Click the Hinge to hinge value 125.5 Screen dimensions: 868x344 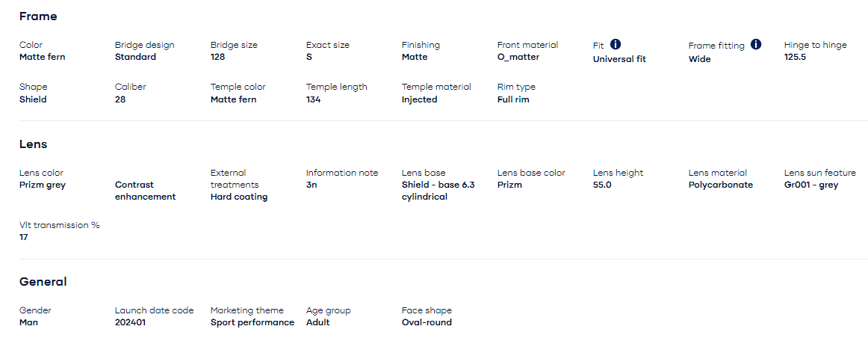[795, 57]
